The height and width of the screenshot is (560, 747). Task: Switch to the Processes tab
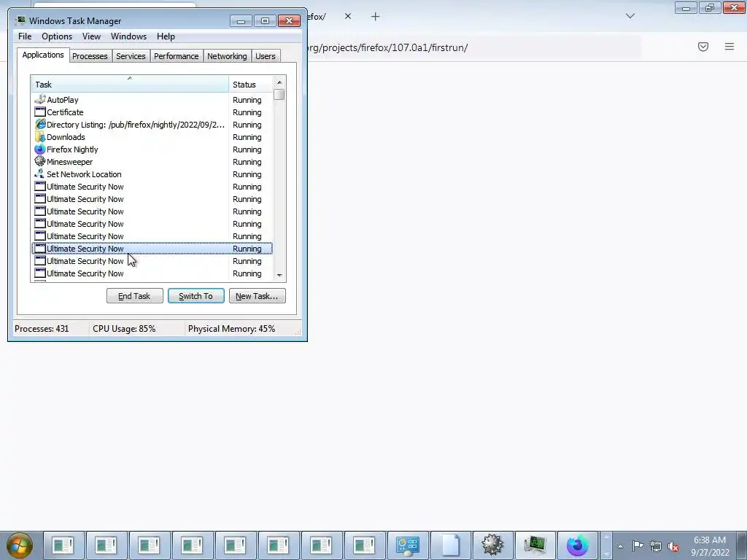click(x=90, y=56)
